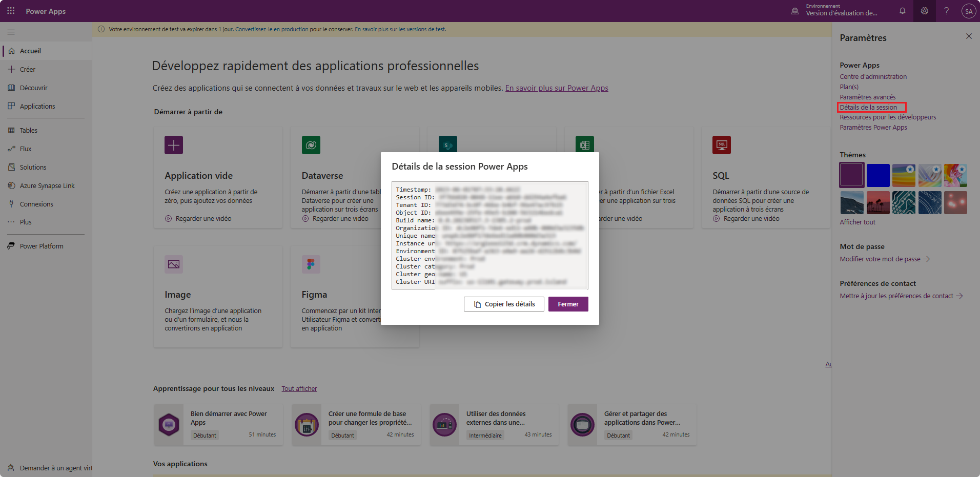Open Flux in the sidebar

point(46,149)
